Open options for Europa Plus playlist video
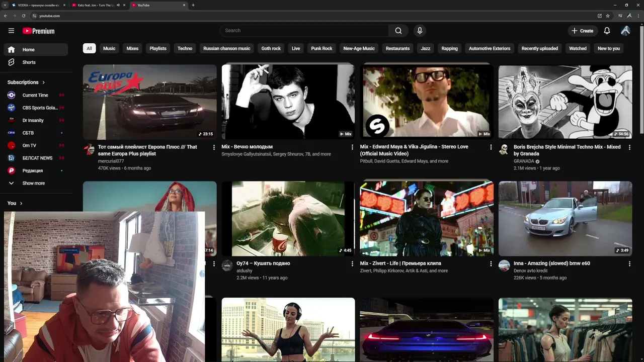 coord(214,147)
